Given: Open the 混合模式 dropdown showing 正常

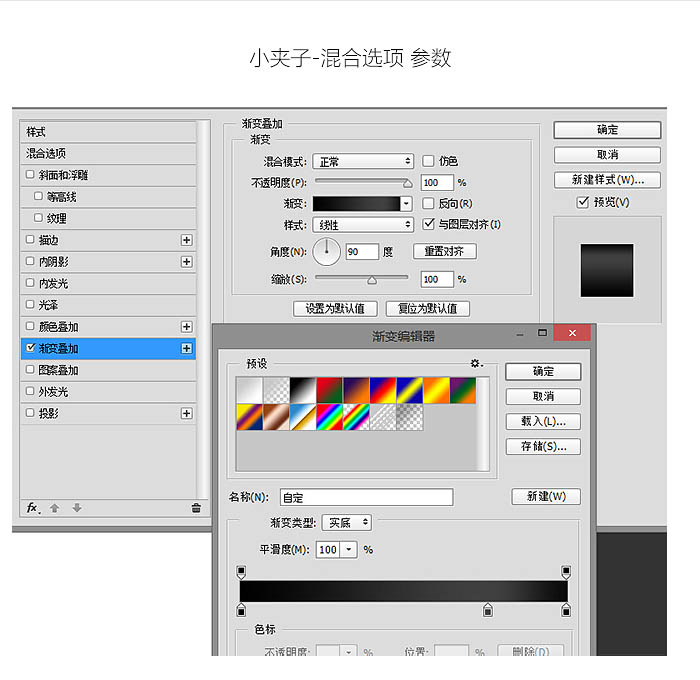Looking at the screenshot, I should [363, 161].
